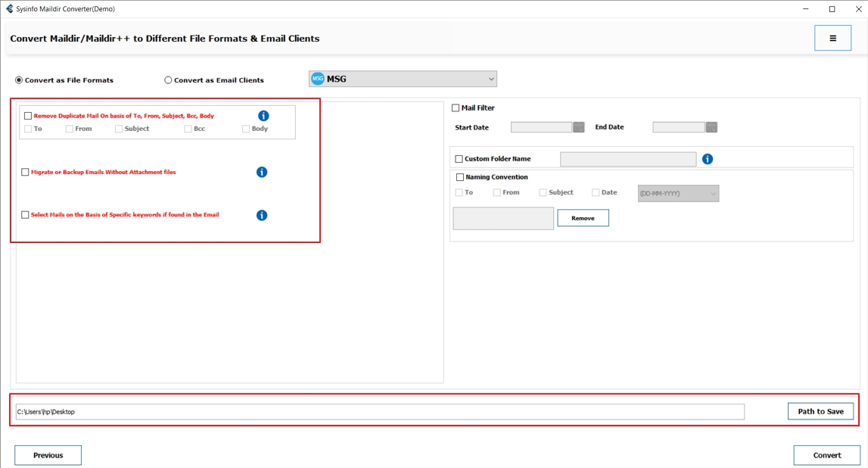Open Start Date calendar picker icon
Viewport: 868px width, 468px height.
578,127
